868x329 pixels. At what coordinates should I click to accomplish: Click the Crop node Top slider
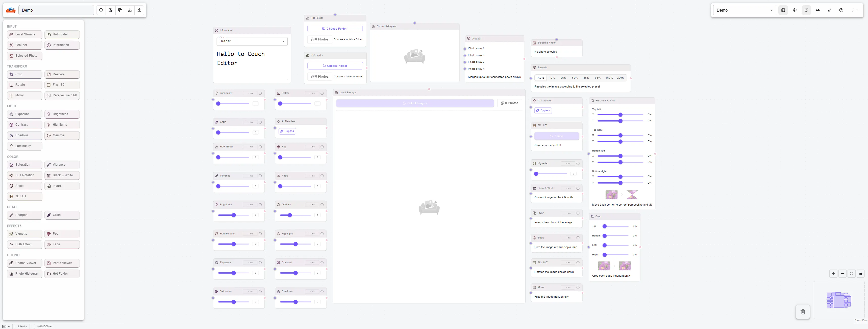point(616,226)
